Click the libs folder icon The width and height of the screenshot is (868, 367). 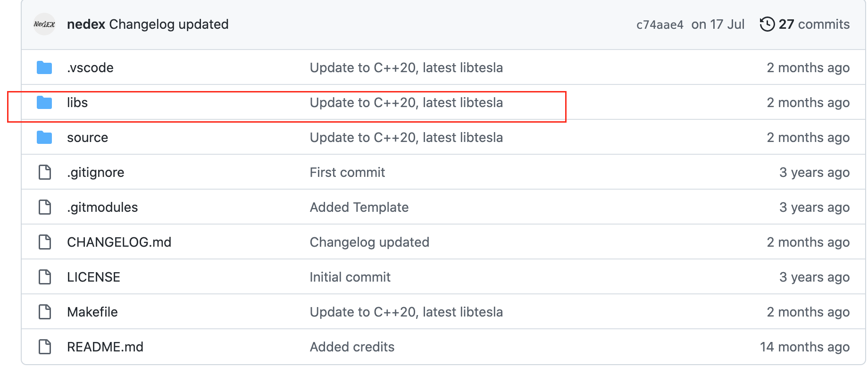(44, 102)
